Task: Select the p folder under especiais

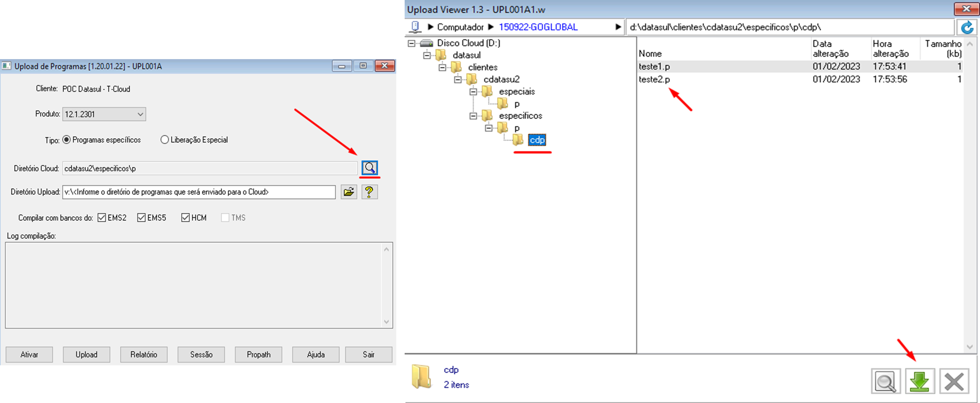Action: [x=517, y=104]
